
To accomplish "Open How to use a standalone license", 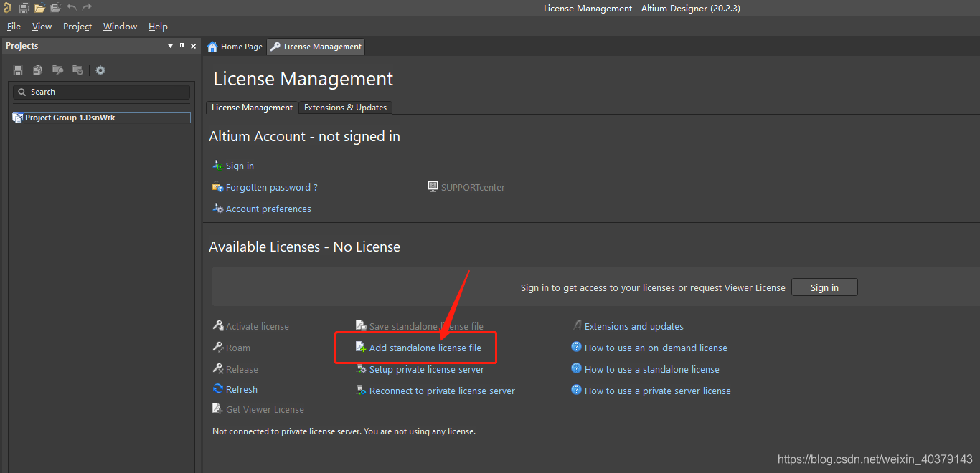I will pyautogui.click(x=652, y=369).
